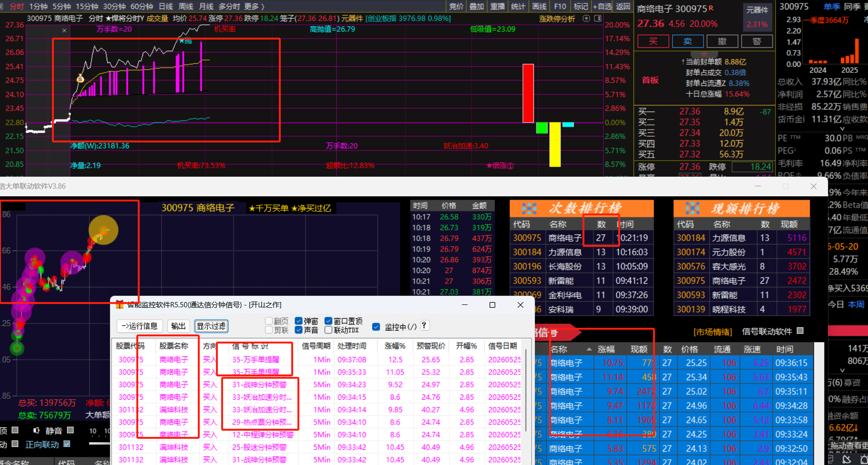
Task: Sort the signal table by 处理时间 column
Action: point(352,346)
